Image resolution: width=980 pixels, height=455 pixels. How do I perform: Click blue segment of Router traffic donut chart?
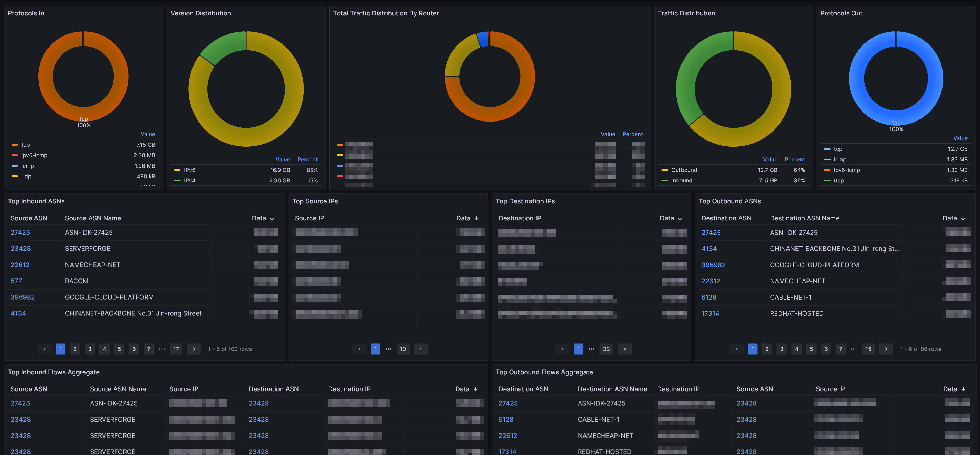483,39
